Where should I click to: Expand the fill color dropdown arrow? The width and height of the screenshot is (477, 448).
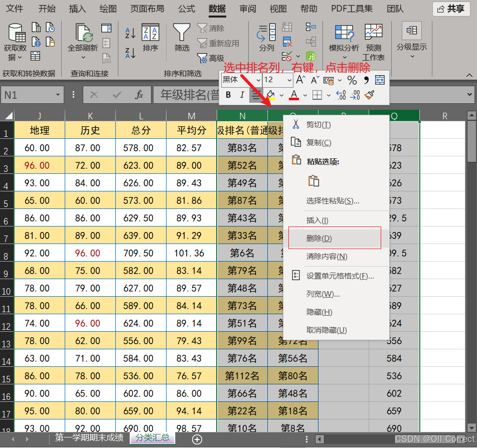pos(282,95)
